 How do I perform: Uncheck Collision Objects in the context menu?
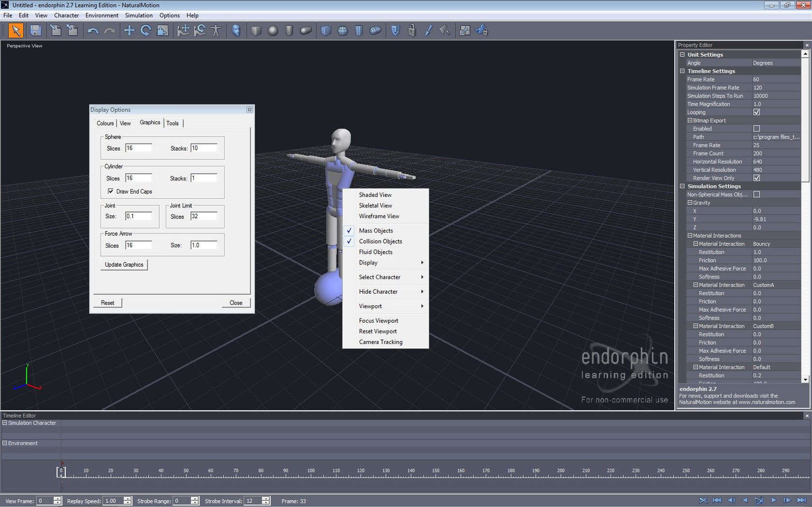pos(380,241)
